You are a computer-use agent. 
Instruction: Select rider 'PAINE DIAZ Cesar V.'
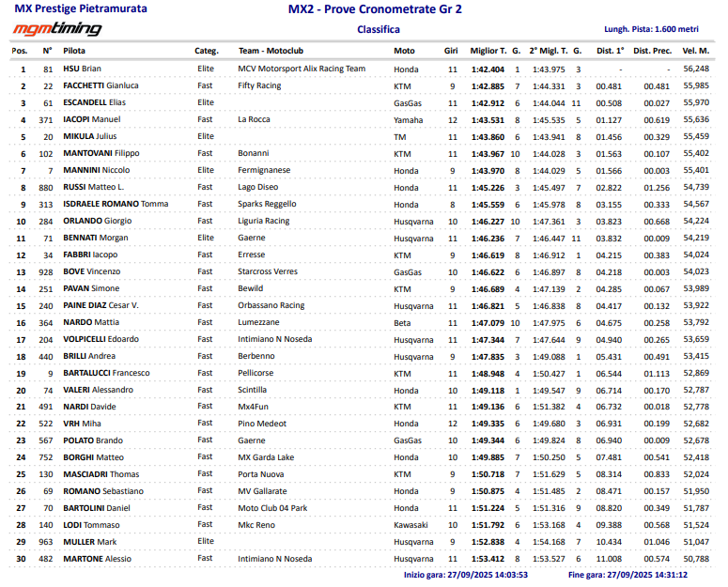(x=101, y=305)
